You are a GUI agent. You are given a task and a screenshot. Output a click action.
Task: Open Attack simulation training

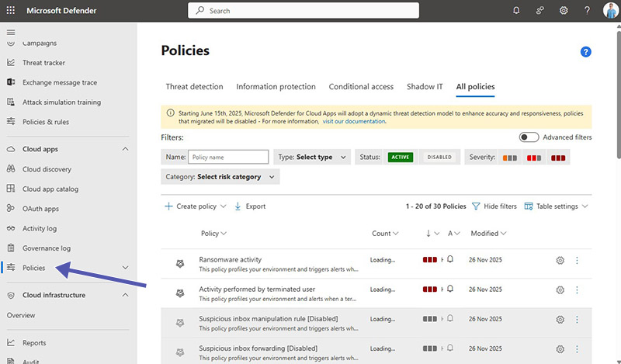(x=61, y=102)
